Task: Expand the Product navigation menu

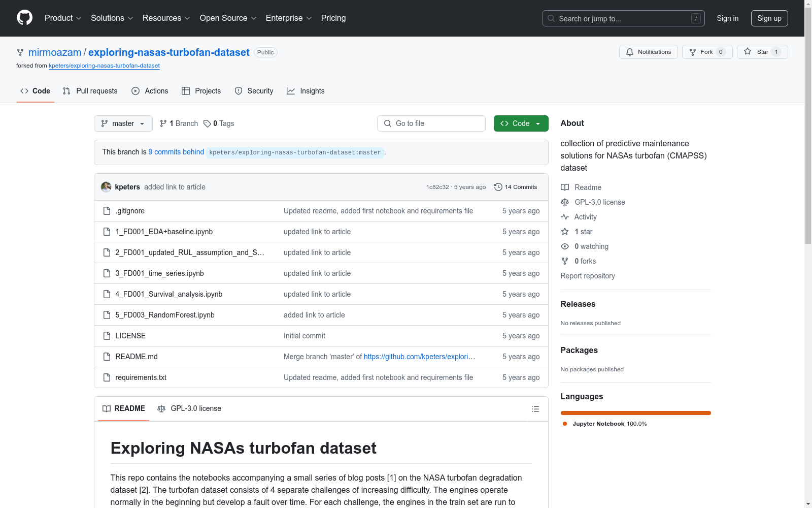Action: pos(63,18)
